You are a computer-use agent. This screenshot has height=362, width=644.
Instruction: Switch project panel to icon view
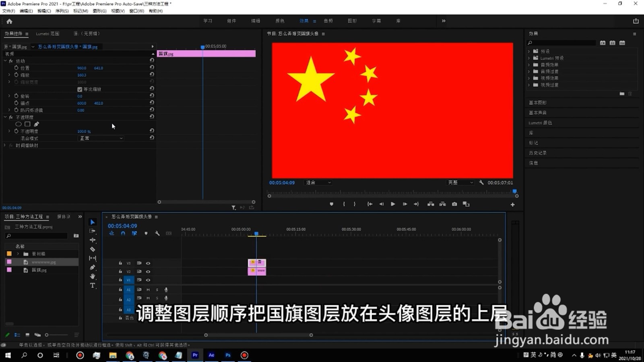pyautogui.click(x=27, y=335)
